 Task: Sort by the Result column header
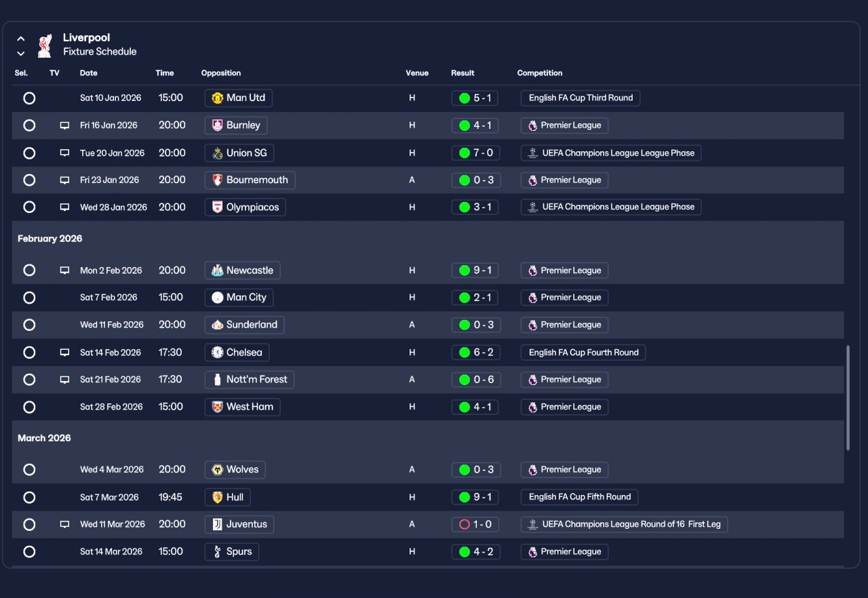pos(462,73)
